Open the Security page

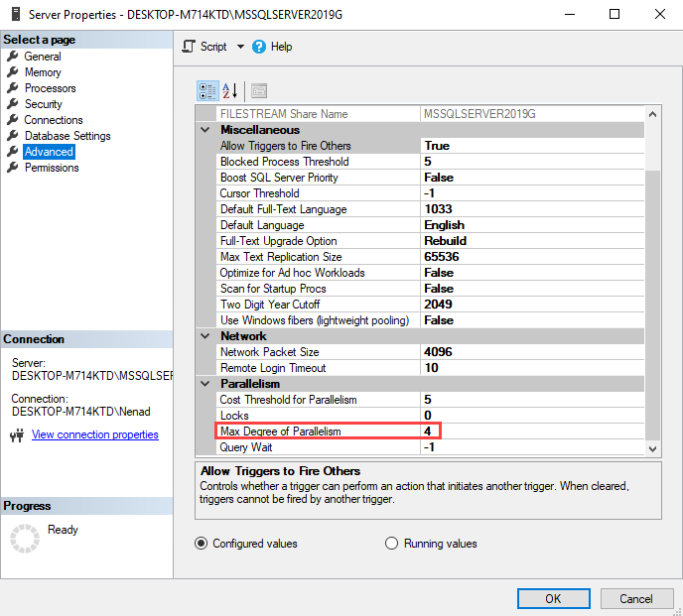point(43,104)
